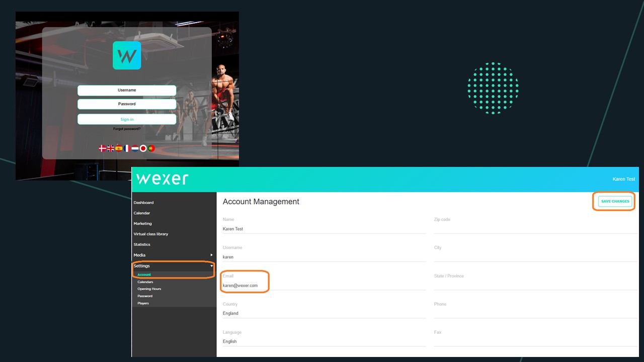Viewport: 644px width, 362px height.
Task: Edit the Email field karen@wexer.com
Action: click(x=324, y=286)
